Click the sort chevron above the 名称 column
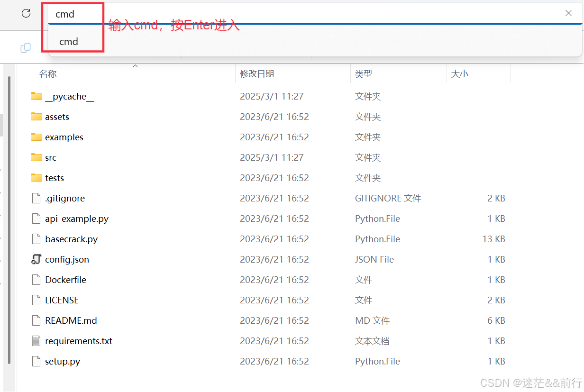 pyautogui.click(x=135, y=66)
